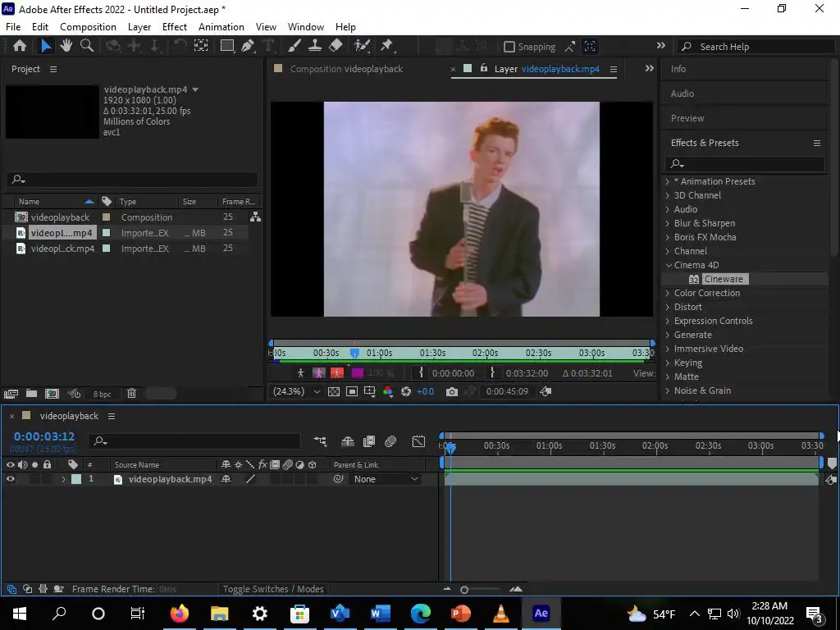
Task: Expand the Noise & Grain category
Action: point(668,390)
